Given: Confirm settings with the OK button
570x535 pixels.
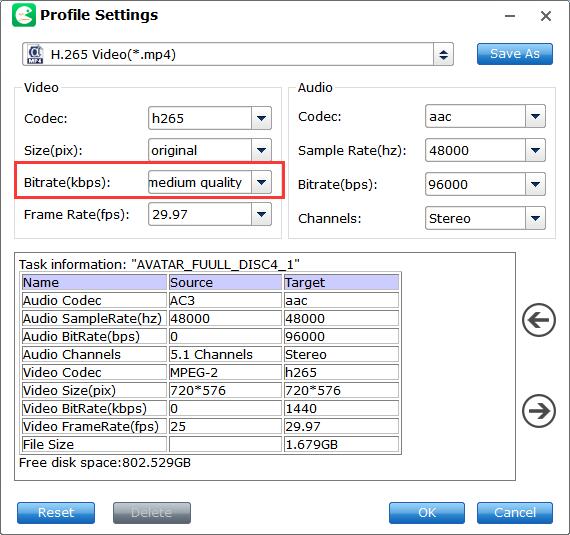Looking at the screenshot, I should click(x=427, y=513).
